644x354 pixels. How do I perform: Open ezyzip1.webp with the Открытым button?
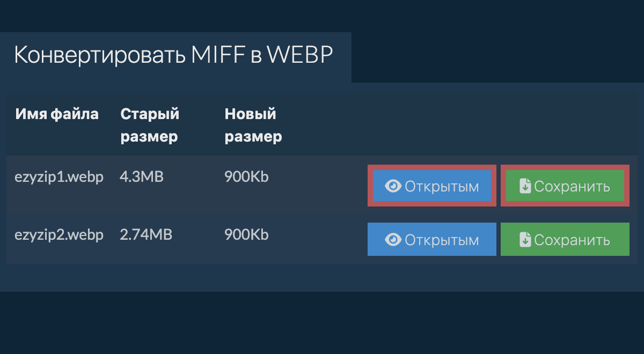(431, 186)
